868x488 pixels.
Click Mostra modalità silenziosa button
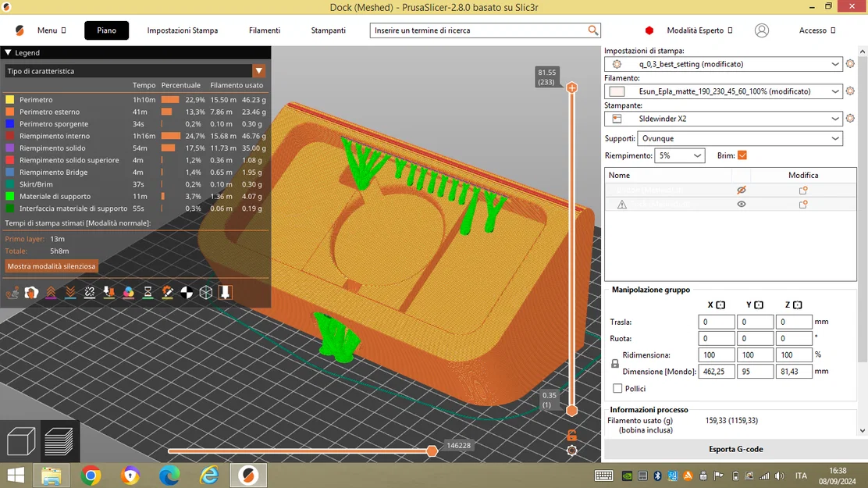52,266
